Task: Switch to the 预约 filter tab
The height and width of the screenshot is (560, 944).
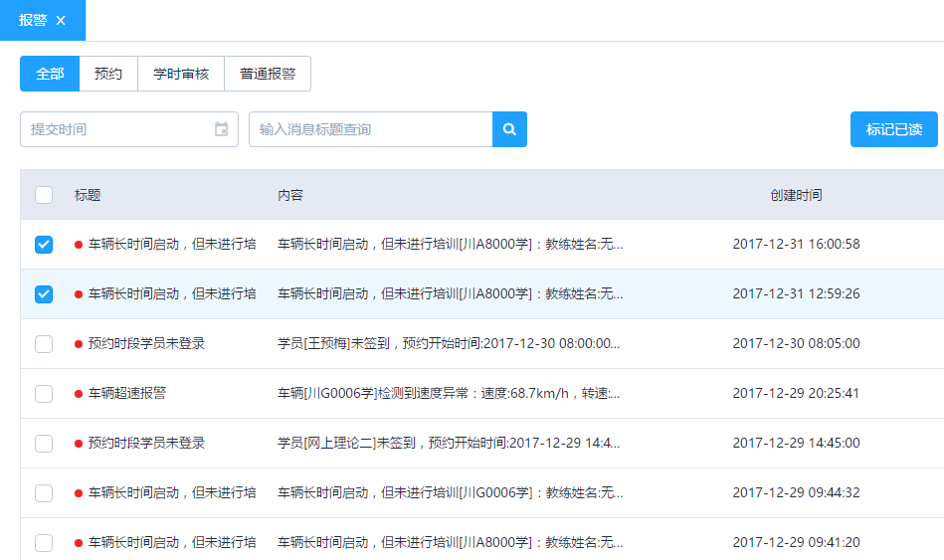Action: coord(108,74)
